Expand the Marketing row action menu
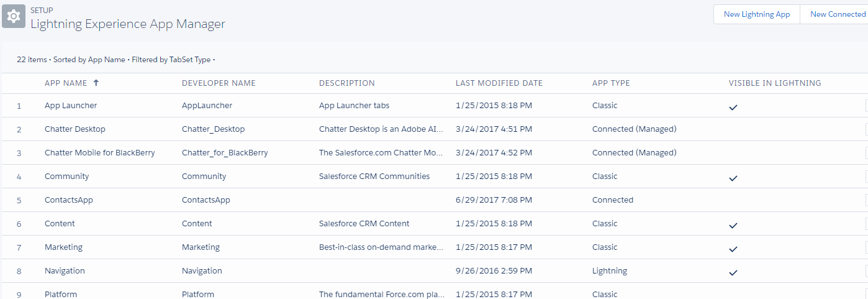 (x=866, y=247)
